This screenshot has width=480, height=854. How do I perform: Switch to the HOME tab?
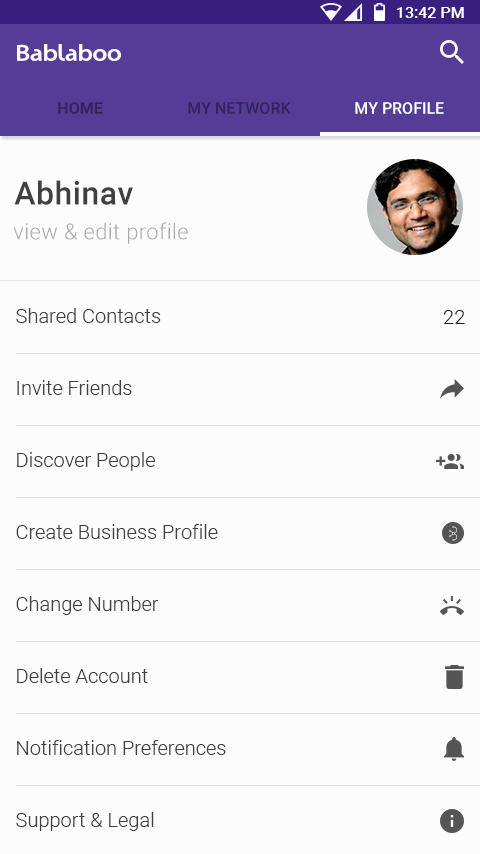[x=80, y=108]
